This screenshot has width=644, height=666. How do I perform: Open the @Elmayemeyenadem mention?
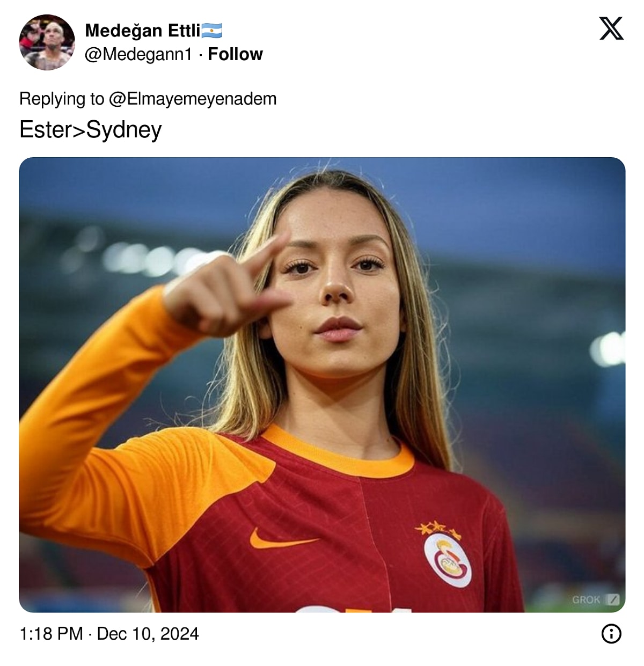(x=192, y=99)
